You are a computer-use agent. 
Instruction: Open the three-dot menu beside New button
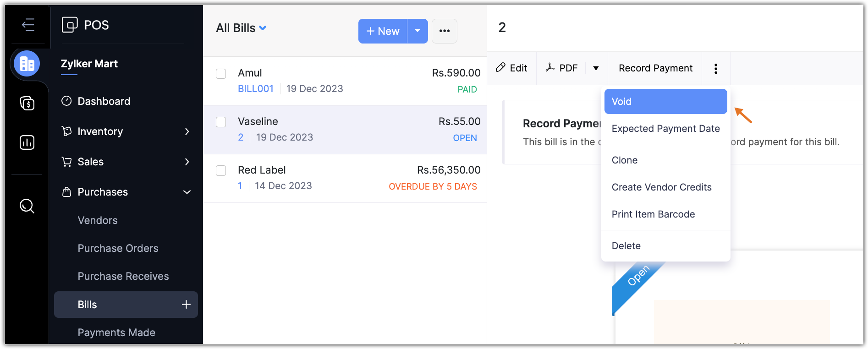[x=444, y=31]
